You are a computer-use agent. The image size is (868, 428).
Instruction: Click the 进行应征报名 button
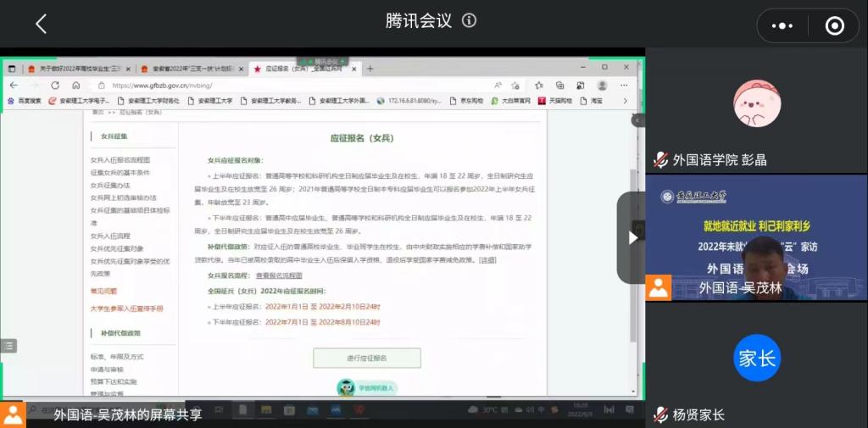[366, 358]
